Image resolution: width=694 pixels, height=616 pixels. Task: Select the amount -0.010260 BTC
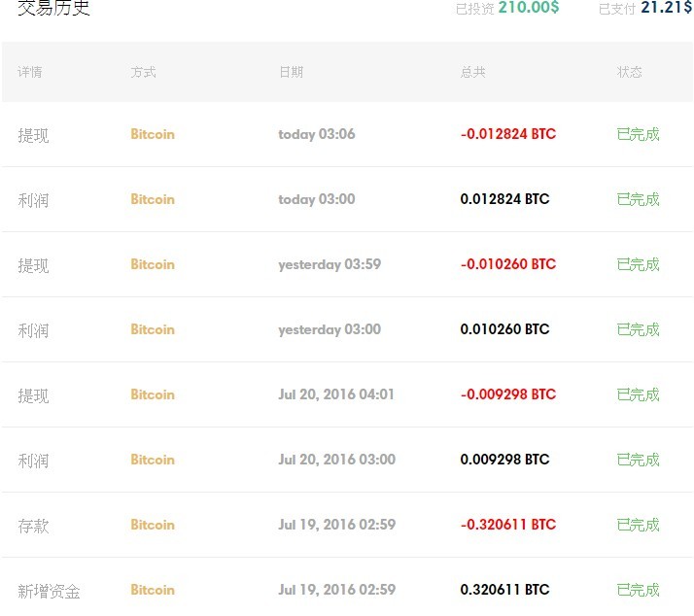coord(508,263)
